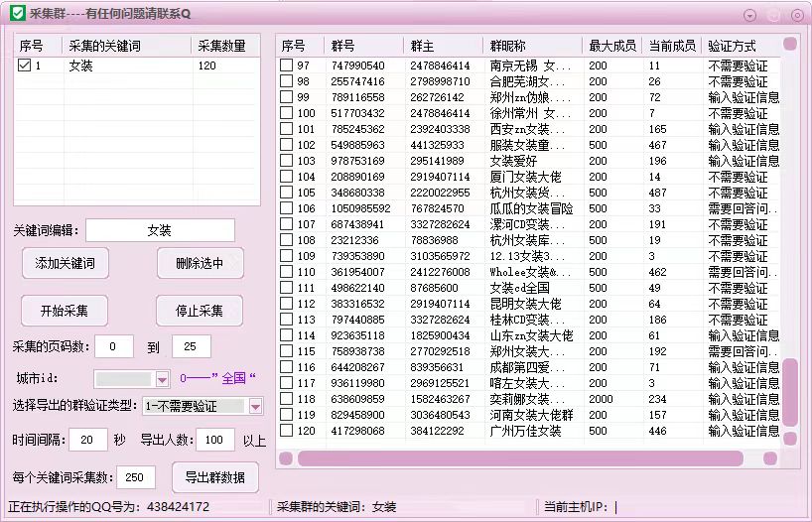Click the scroll-up button of group list
The image size is (812, 522).
click(790, 44)
